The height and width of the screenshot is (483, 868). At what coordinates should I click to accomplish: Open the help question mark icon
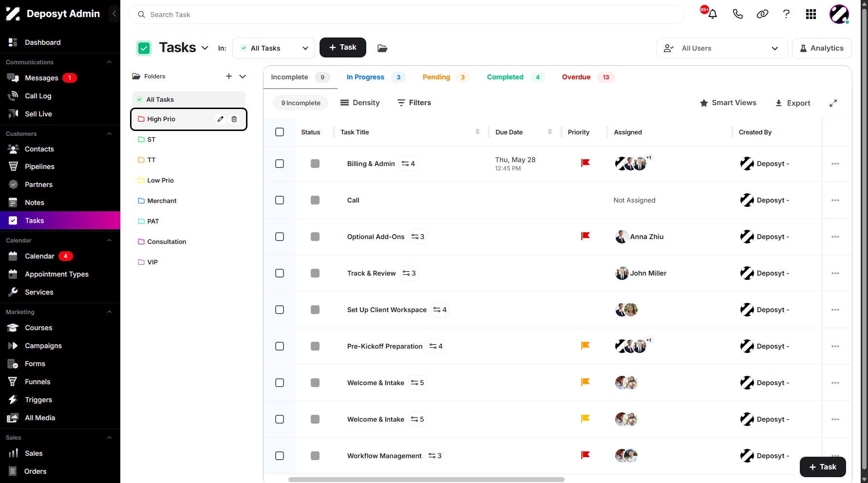pyautogui.click(x=786, y=14)
